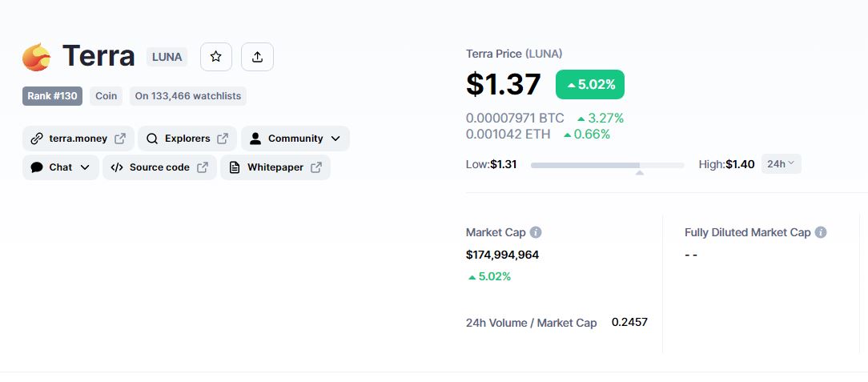Screen dimensions: 868x382
Task: Expand the Community dropdown
Action: pos(295,139)
